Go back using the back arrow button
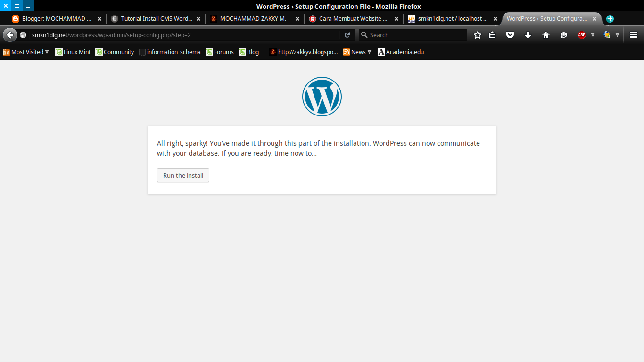 [10, 35]
